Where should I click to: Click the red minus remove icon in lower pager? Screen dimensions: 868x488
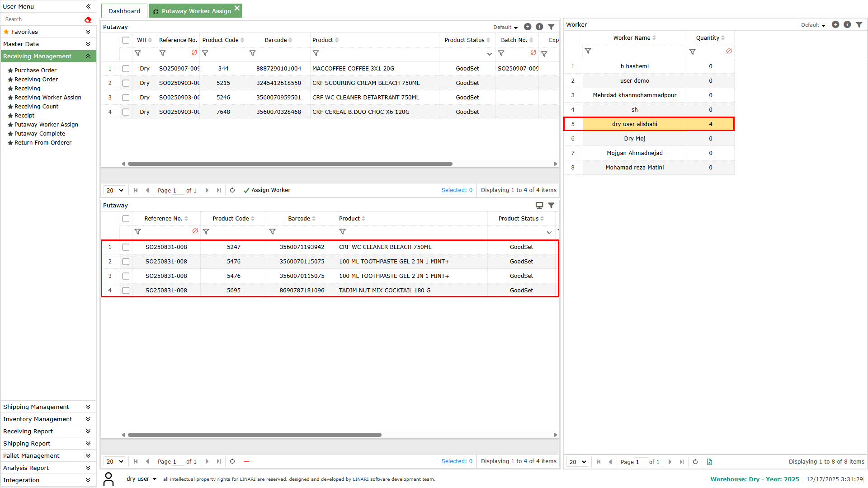[x=246, y=461]
